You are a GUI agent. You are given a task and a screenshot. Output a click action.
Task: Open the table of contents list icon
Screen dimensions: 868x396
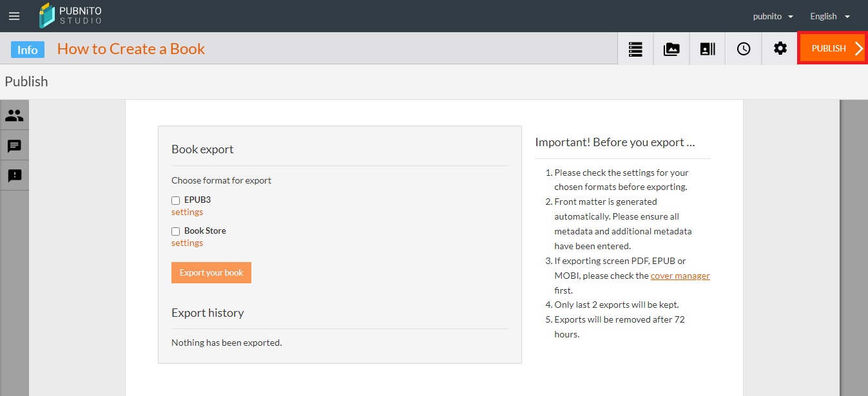pos(635,49)
